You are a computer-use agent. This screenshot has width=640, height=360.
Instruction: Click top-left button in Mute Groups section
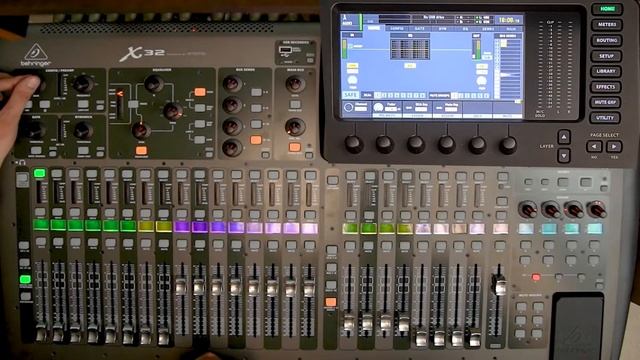[521, 307]
